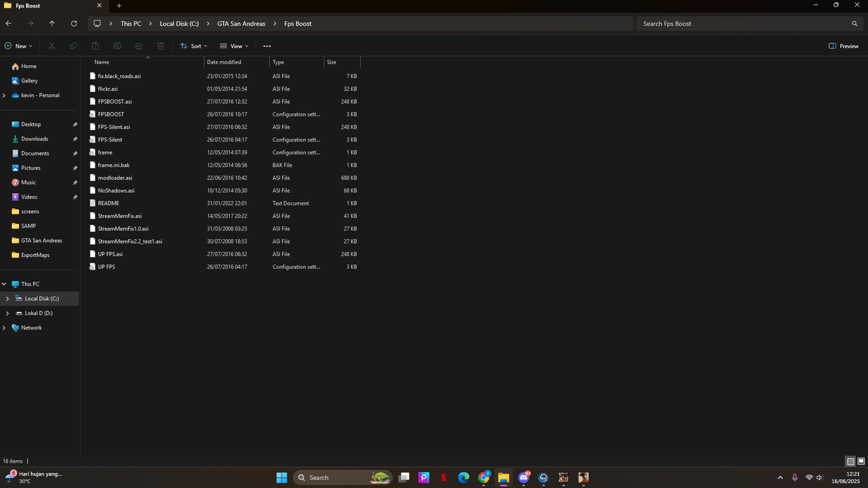The height and width of the screenshot is (488, 868).
Task: Toggle the Preview pane
Action: (844, 46)
